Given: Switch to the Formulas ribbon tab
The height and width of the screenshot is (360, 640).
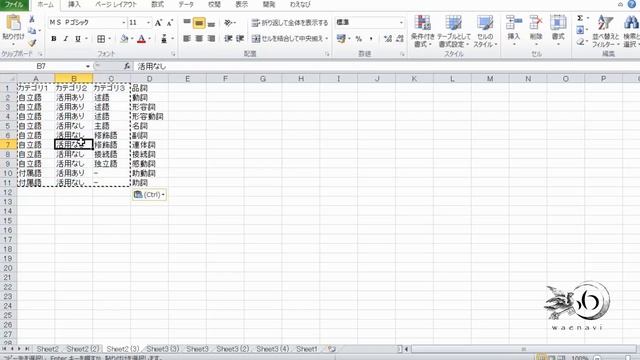Looking at the screenshot, I should 158,4.
